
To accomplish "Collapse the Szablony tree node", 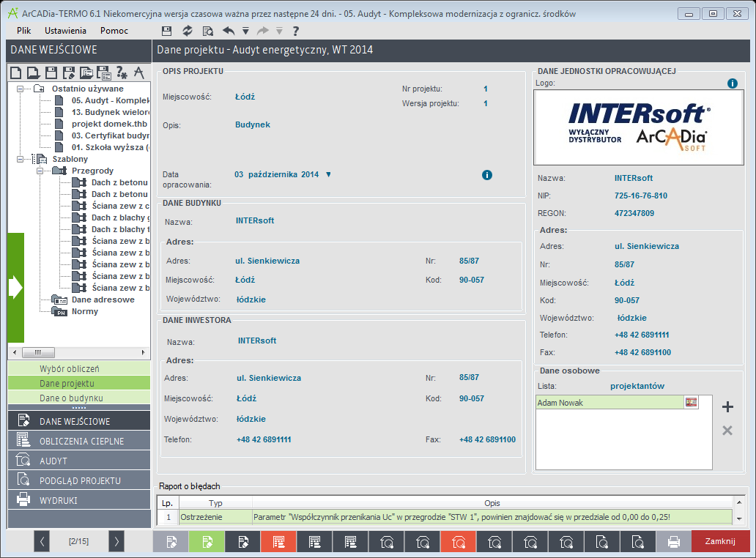I will point(21,159).
